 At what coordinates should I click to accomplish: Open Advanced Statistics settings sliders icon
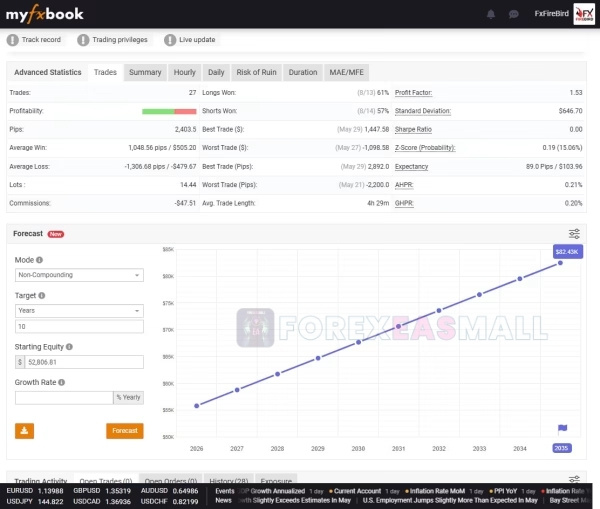[x=574, y=72]
